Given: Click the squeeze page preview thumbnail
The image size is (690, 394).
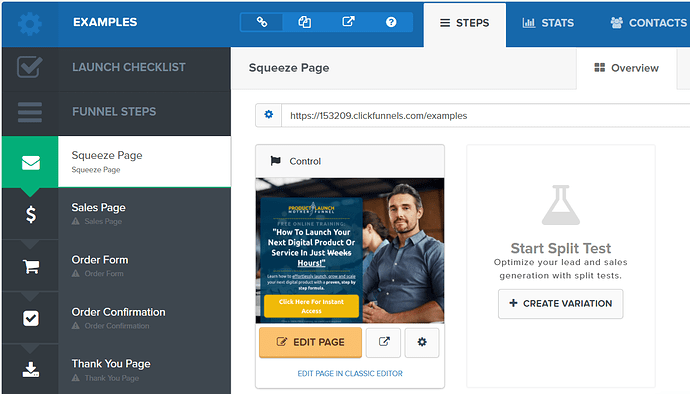Looking at the screenshot, I should [350, 250].
